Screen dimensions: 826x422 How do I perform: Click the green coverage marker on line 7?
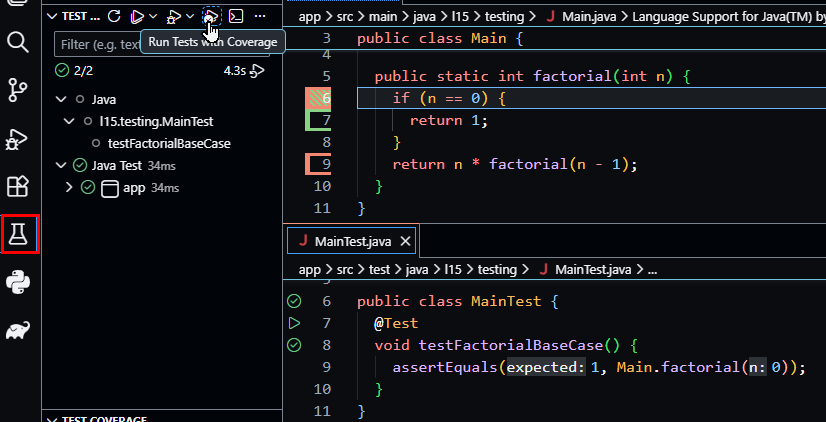[x=318, y=120]
